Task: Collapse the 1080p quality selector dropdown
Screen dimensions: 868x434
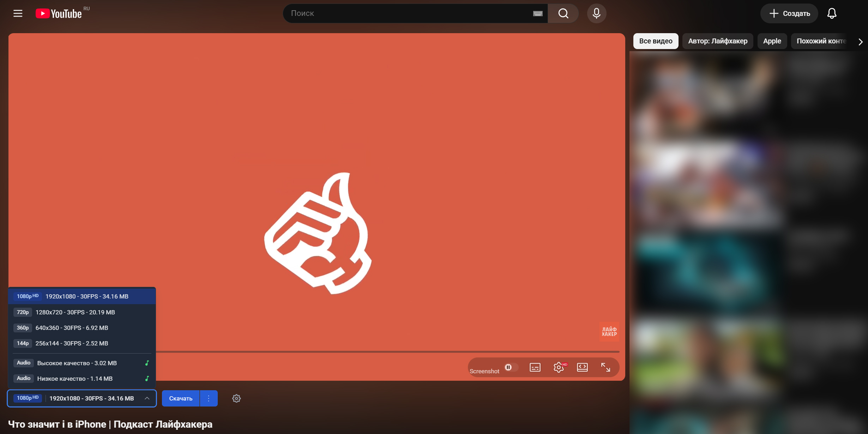Action: tap(82, 398)
